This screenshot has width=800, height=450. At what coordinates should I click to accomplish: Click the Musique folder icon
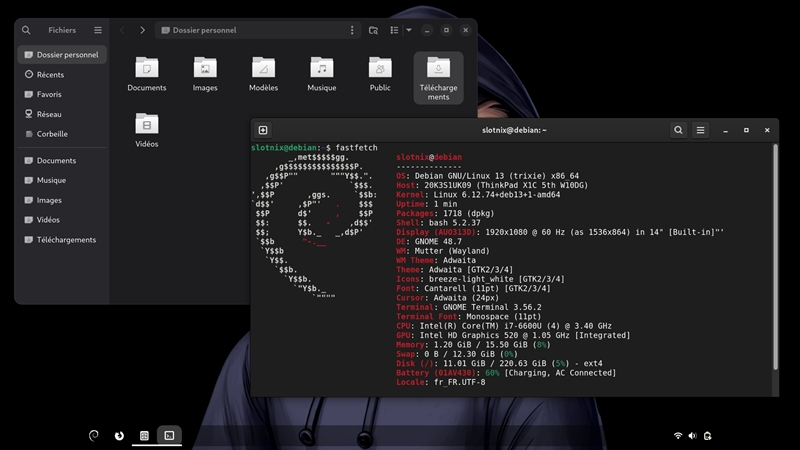click(x=321, y=68)
